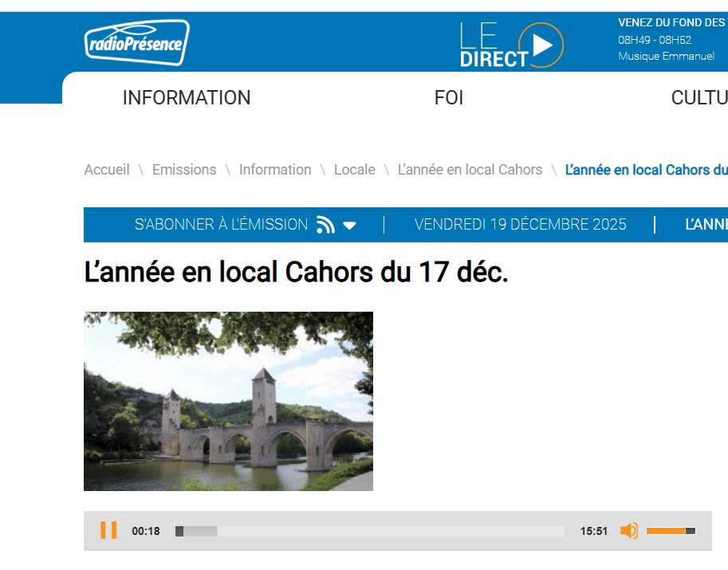Click the Valentré bridge thumbnail image
Viewport: 728px width, 570px height.
[x=228, y=401]
